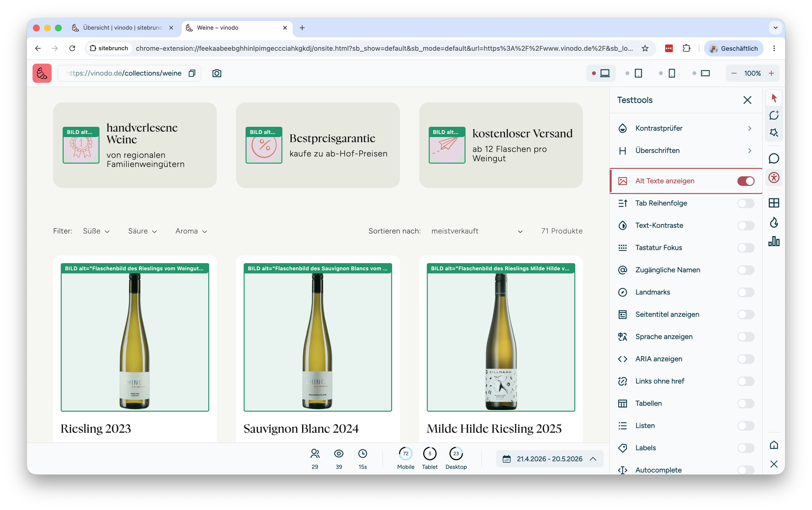
Task: Click the sitebrunch logo button
Action: click(x=42, y=73)
